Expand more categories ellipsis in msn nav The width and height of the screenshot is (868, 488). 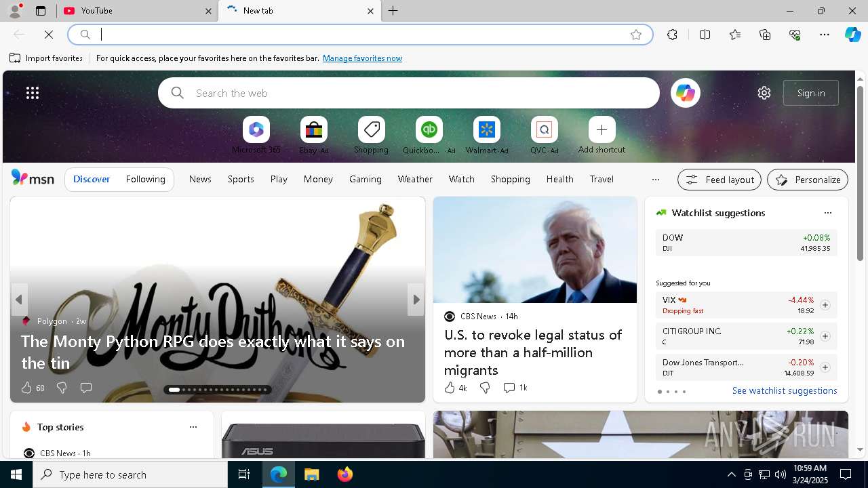pyautogui.click(x=655, y=180)
